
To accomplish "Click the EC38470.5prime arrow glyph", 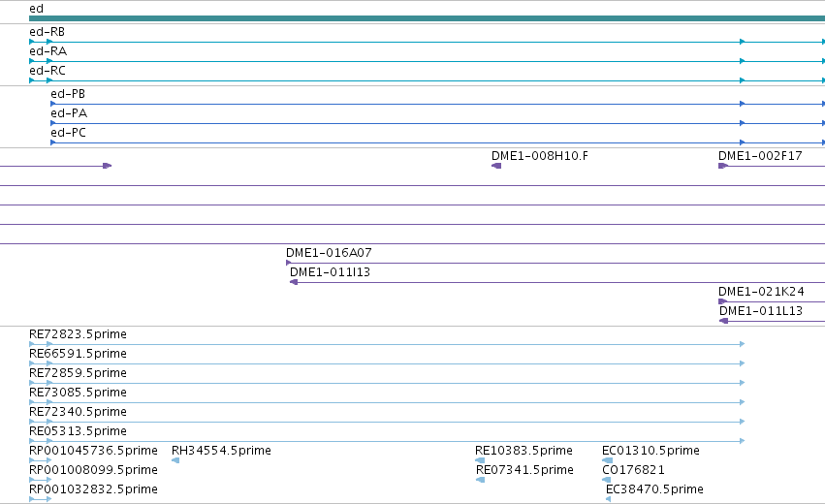I will tap(608, 499).
